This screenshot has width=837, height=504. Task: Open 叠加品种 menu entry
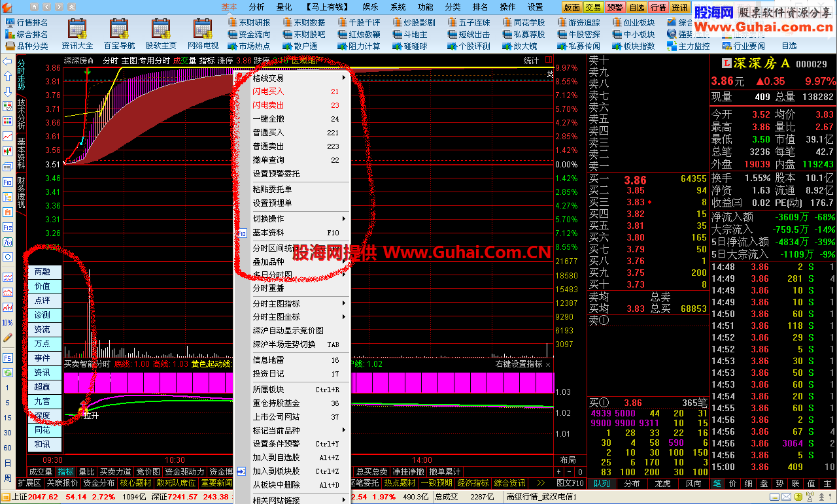click(299, 261)
